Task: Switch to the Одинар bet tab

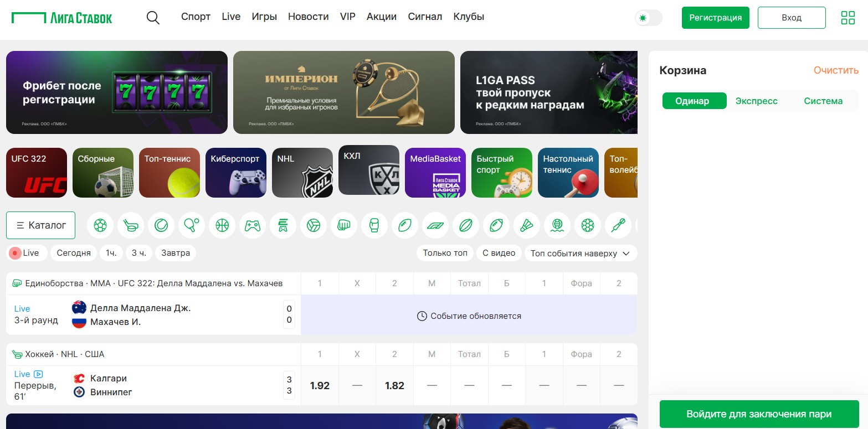Action: (x=695, y=101)
